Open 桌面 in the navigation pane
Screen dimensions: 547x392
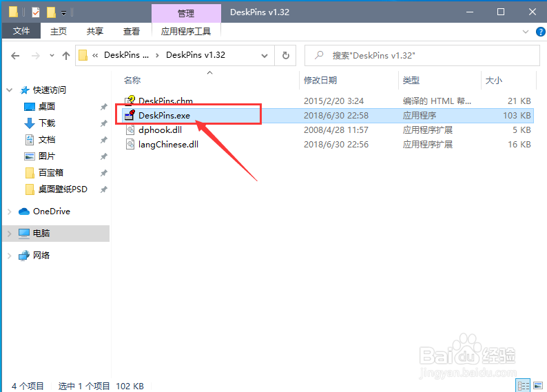(47, 106)
